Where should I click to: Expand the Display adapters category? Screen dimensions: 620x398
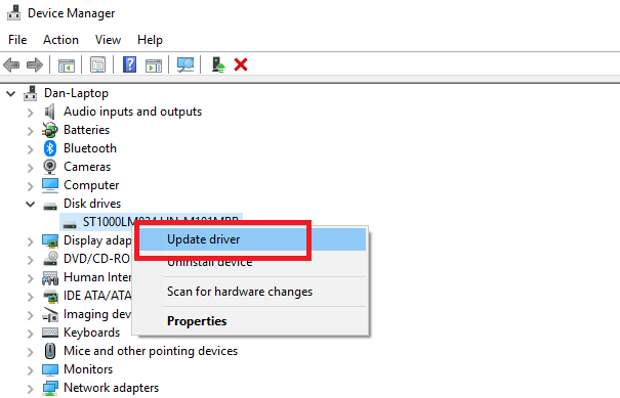[x=30, y=241]
